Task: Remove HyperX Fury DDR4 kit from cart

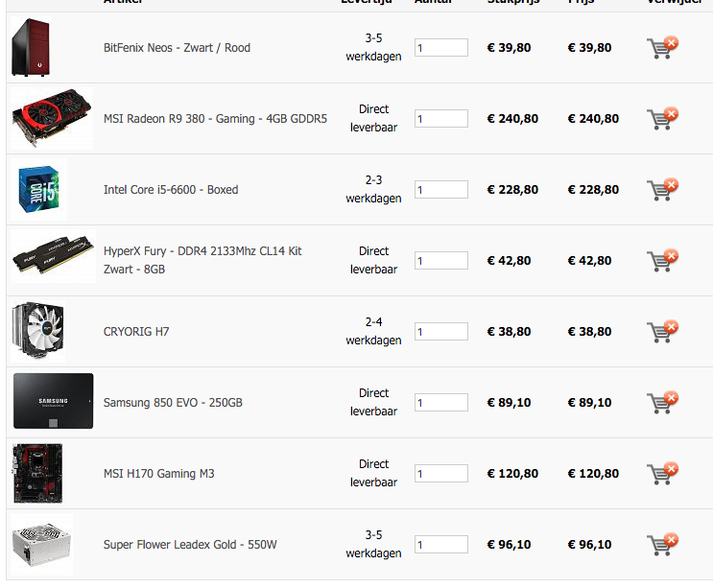Action: pos(662,260)
